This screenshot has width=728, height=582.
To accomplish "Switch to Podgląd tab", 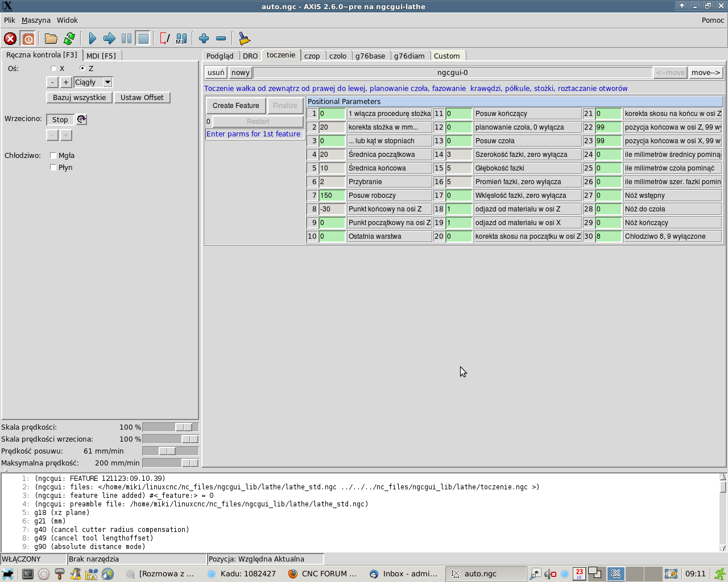I will click(220, 56).
